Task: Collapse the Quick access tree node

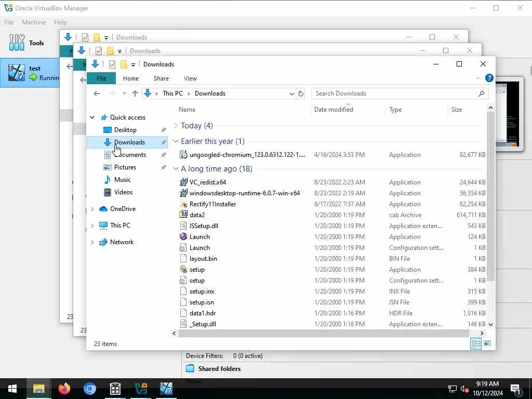Action: 92,117
